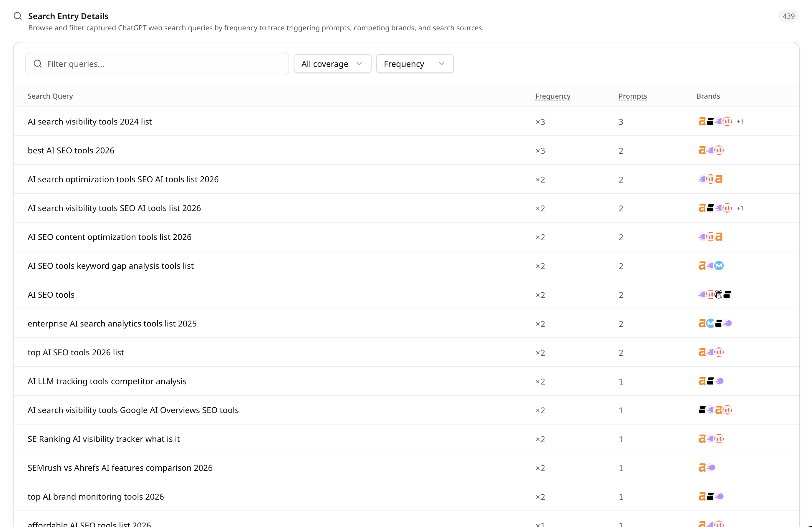Screen dimensions: 812x527
Task: Click ×3 frequency of 'best AI SEO tools 2026'
Action: [x=540, y=151]
